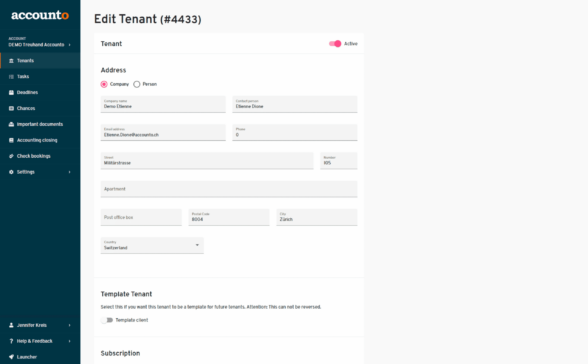Open Important documents via its icon

[11, 124]
